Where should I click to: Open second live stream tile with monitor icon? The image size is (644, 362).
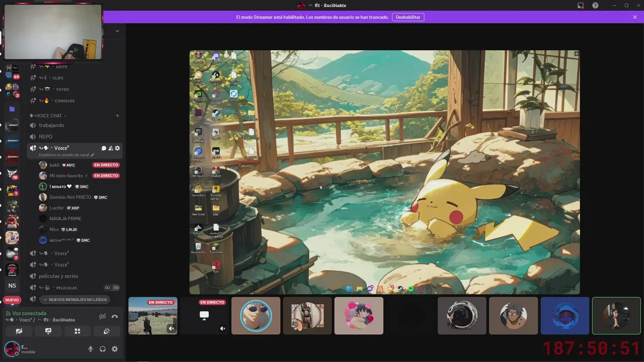(x=204, y=316)
